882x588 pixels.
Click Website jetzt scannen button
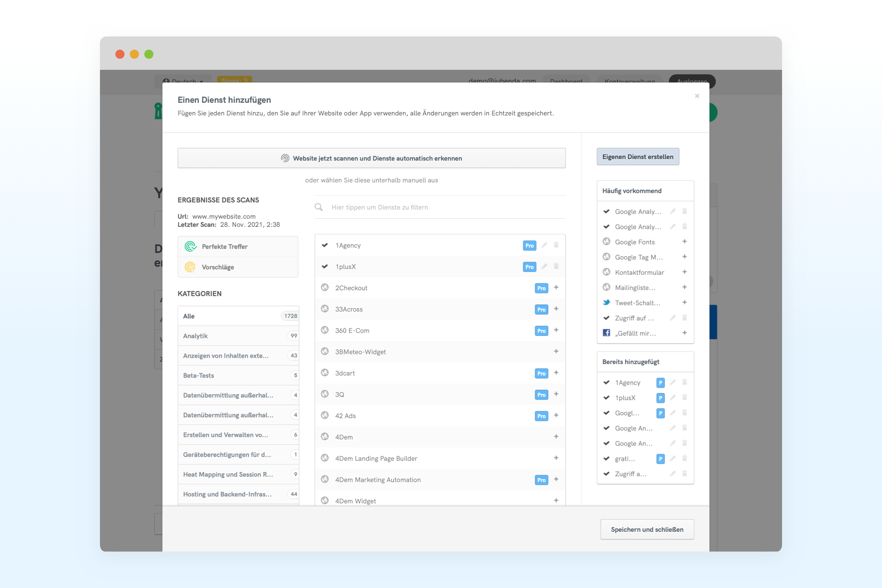371,158
